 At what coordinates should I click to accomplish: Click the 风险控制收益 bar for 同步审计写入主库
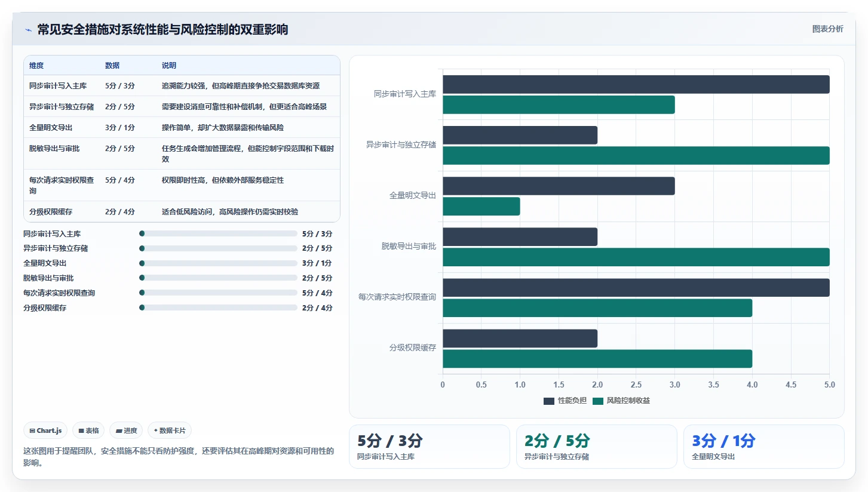[x=559, y=104]
